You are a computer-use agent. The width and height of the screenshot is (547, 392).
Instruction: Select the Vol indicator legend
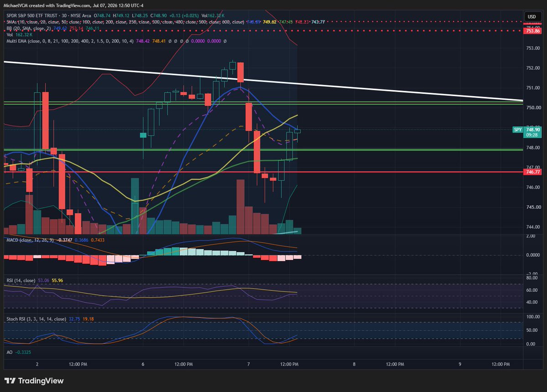(x=10, y=34)
